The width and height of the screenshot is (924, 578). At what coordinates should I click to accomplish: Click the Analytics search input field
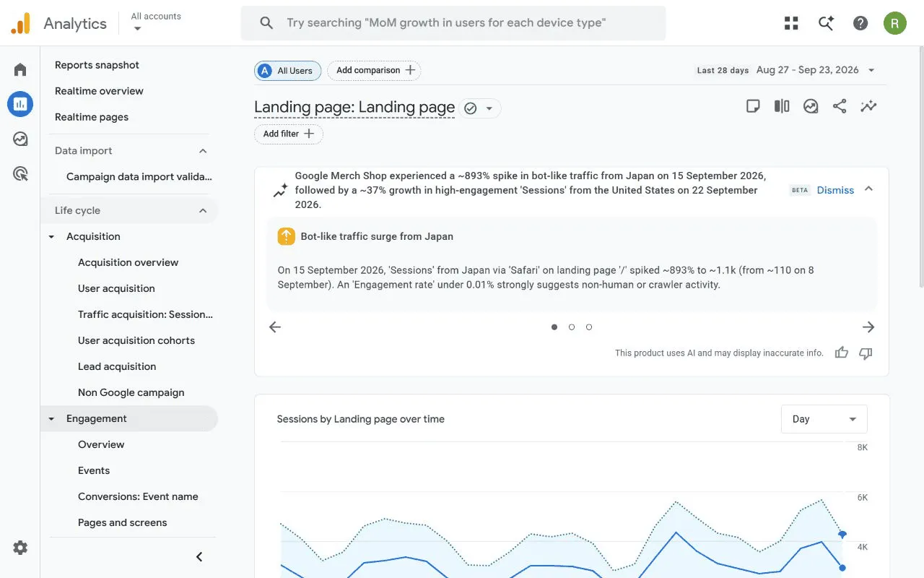[453, 23]
